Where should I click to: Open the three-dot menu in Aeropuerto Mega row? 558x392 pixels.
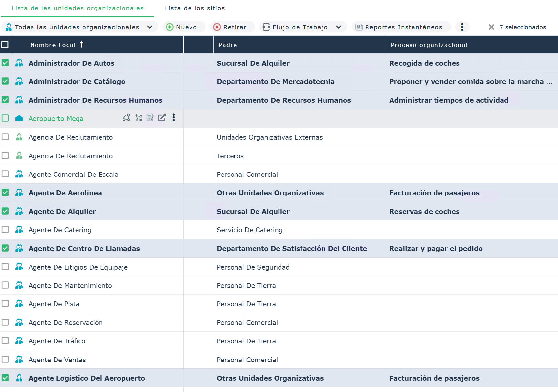coord(174,118)
